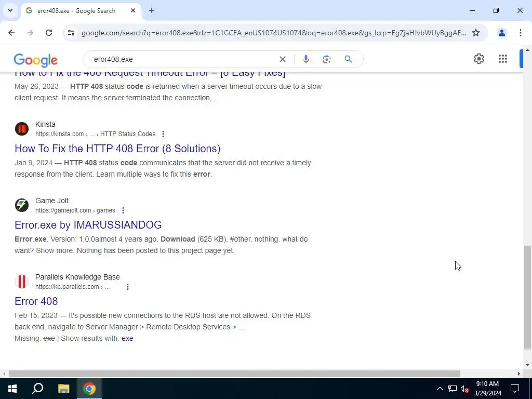Viewport: 532px width, 399px height.
Task: Click Parallels Knowledge Base favicon
Action: point(22,282)
